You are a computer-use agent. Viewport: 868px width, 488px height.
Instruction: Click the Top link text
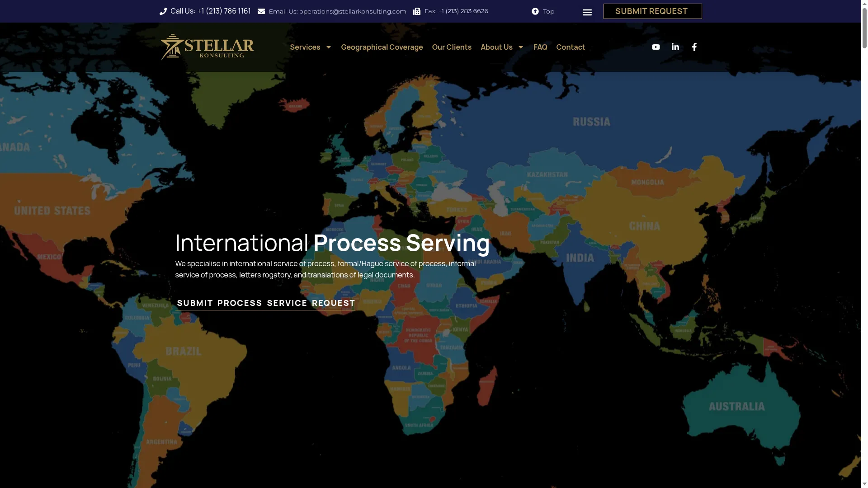[x=549, y=11]
